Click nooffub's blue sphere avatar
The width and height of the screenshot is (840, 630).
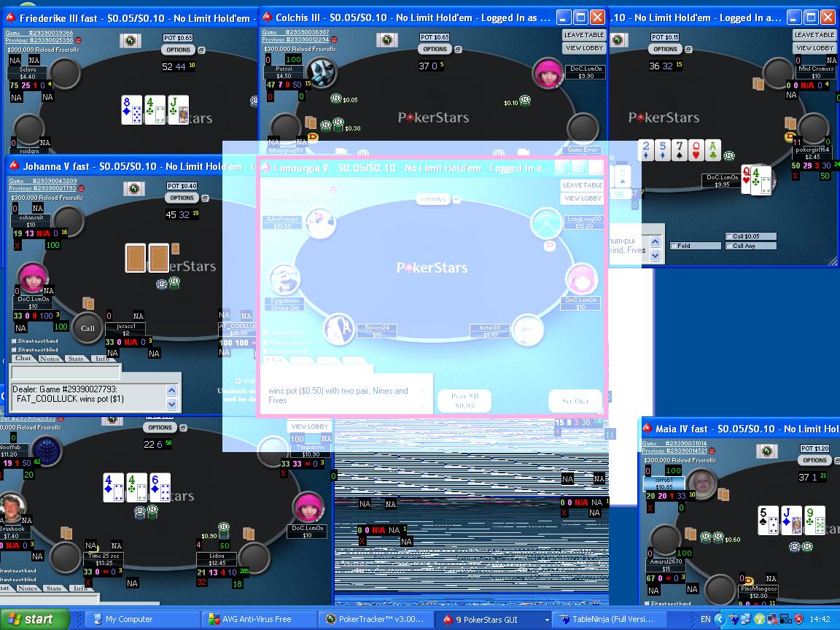pos(47,450)
